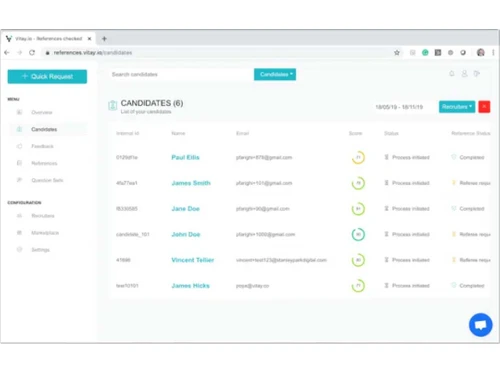The image size is (500, 375).
Task: Click the References sidebar icon
Action: coord(19,163)
